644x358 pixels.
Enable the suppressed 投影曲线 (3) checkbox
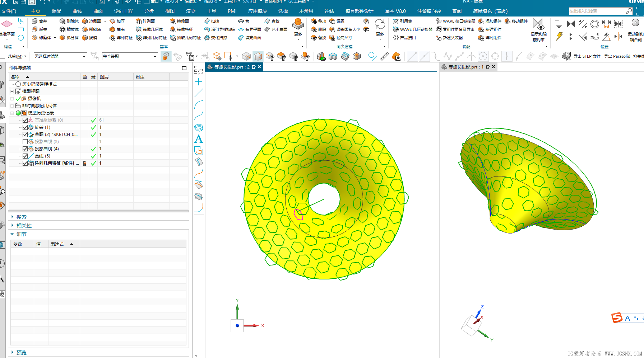pos(25,142)
